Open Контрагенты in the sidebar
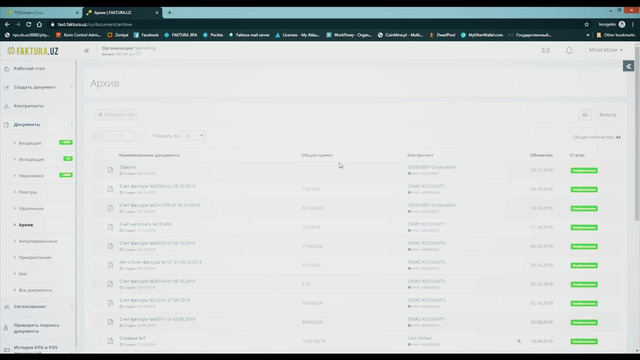640x360 pixels. [29, 106]
